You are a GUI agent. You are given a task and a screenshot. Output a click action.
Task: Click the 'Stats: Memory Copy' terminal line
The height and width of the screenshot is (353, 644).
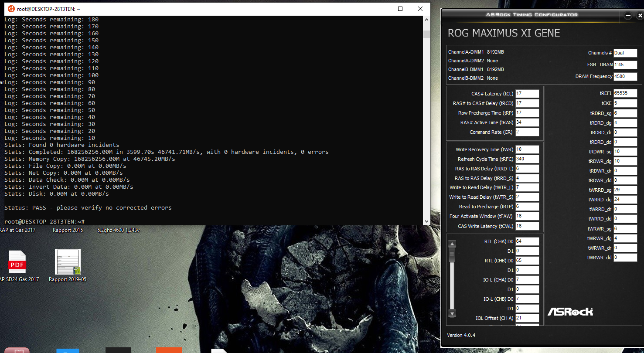click(x=90, y=159)
